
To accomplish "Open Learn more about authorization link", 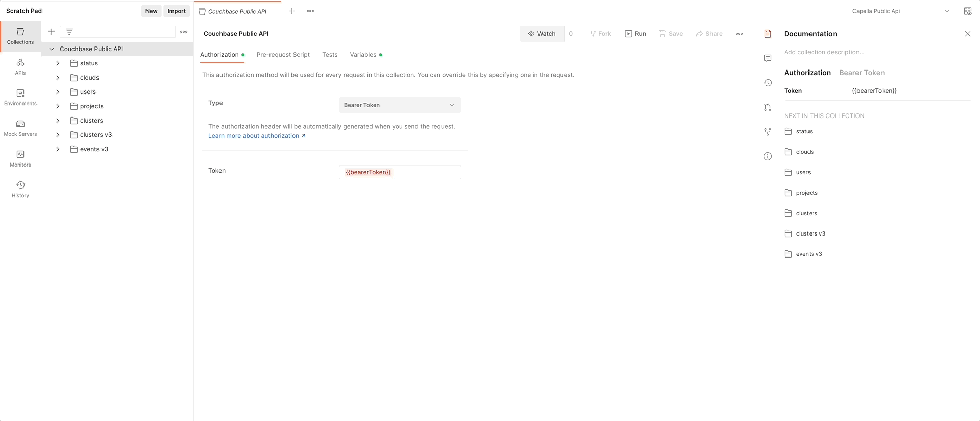I will coord(257,136).
